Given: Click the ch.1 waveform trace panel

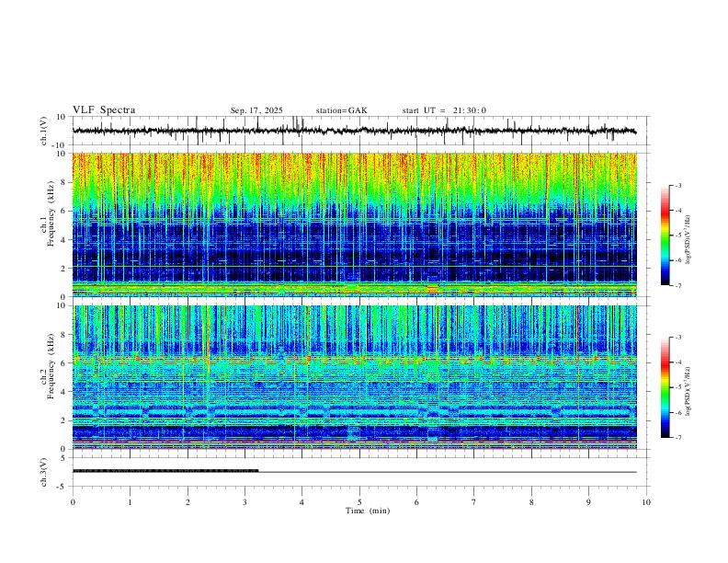Looking at the screenshot, I should click(360, 131).
